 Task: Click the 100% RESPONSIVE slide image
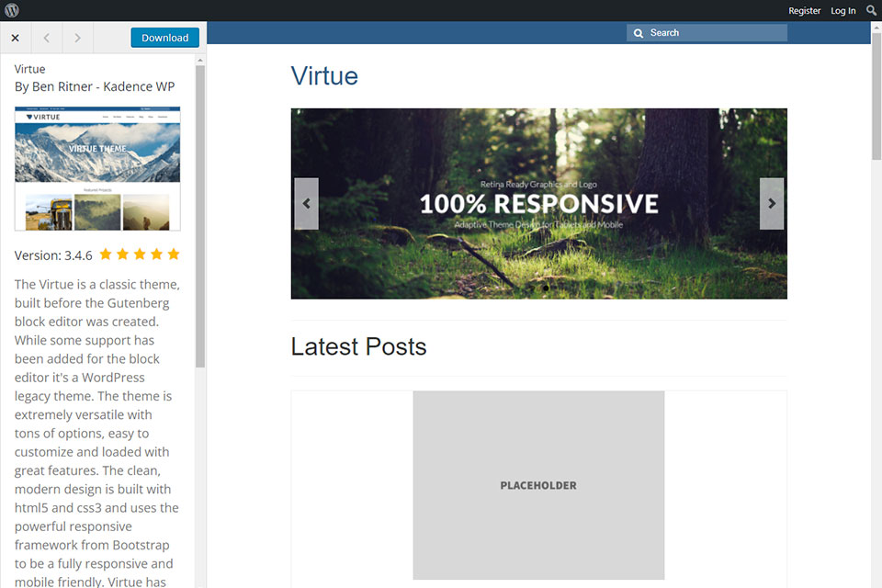[x=539, y=204]
